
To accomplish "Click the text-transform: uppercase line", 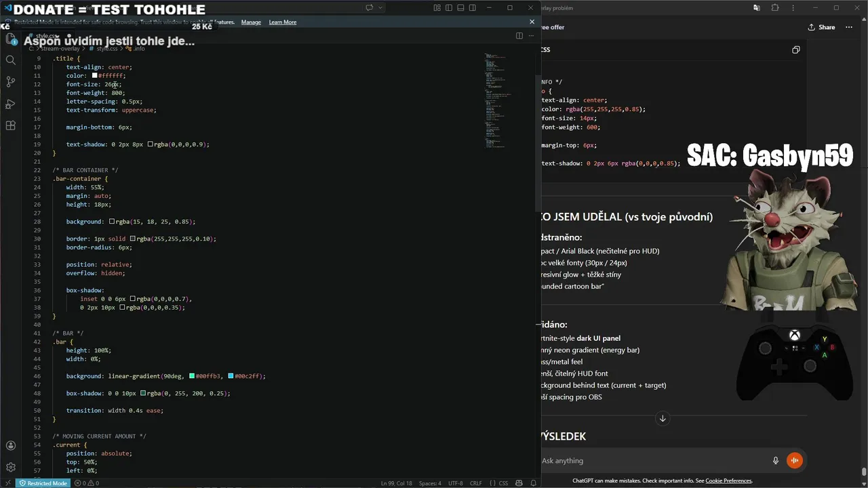I will point(111,110).
